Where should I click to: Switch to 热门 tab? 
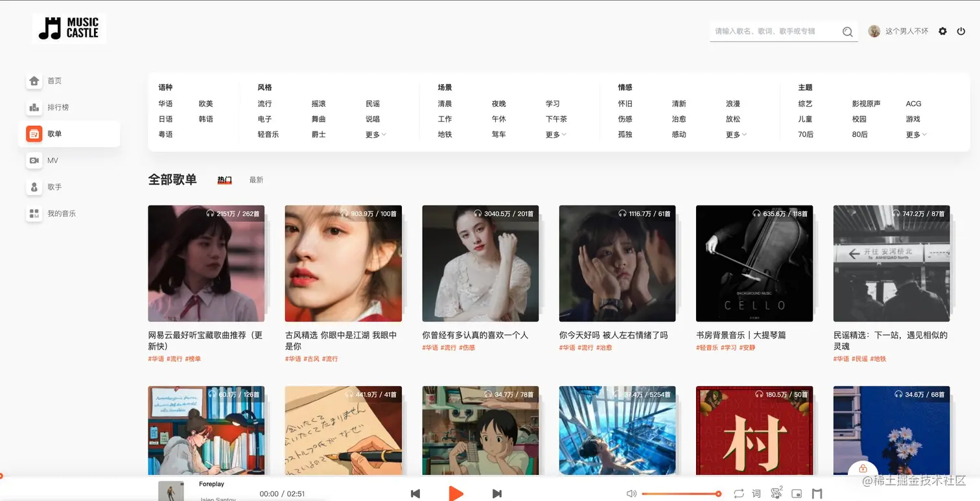tap(224, 180)
